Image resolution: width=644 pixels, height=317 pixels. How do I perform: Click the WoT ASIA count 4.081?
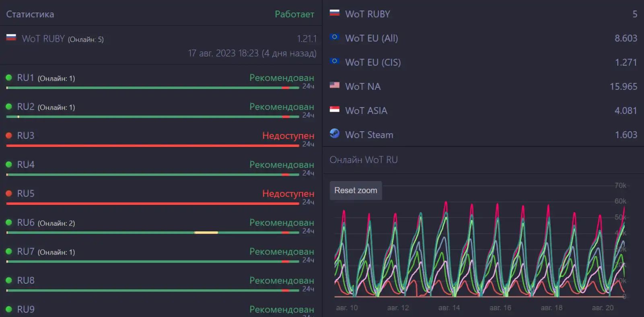coord(626,111)
